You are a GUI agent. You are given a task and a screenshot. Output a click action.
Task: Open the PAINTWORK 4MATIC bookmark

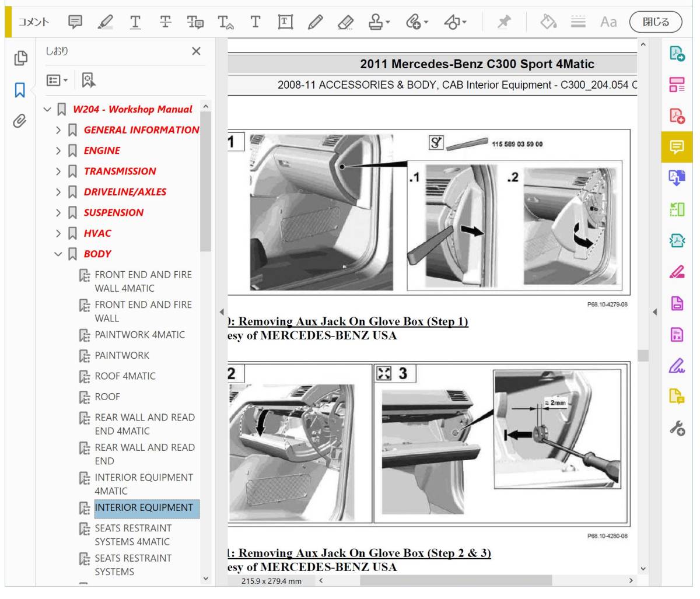click(x=139, y=335)
